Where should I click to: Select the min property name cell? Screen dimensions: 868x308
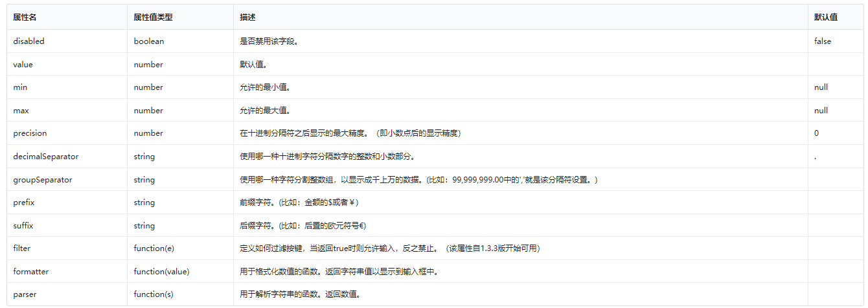point(20,87)
